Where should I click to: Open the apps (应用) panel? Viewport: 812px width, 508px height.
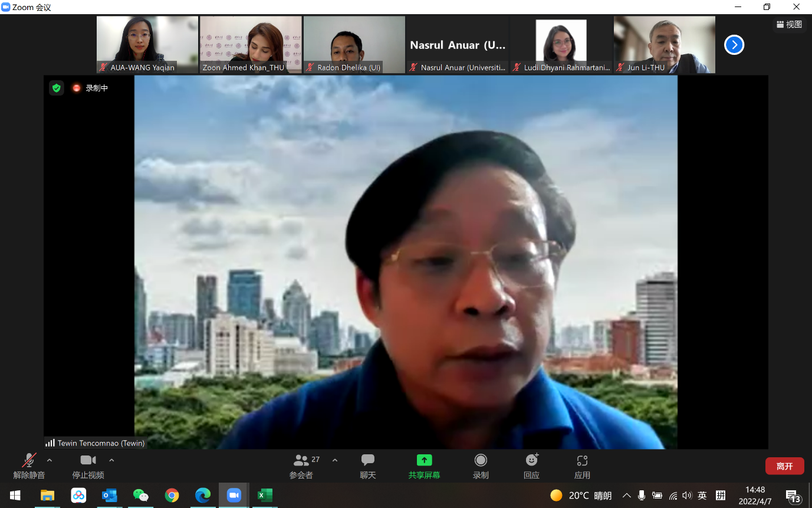coord(582,461)
